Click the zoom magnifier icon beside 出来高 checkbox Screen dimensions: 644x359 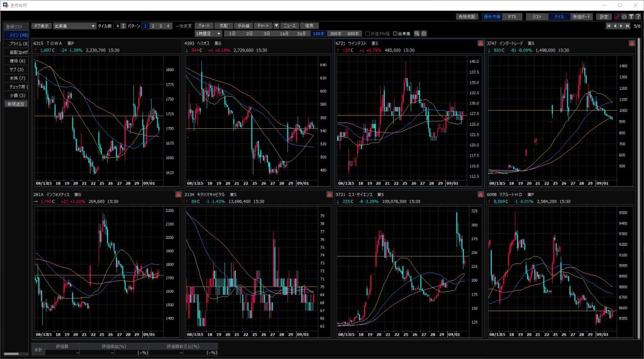click(x=416, y=33)
